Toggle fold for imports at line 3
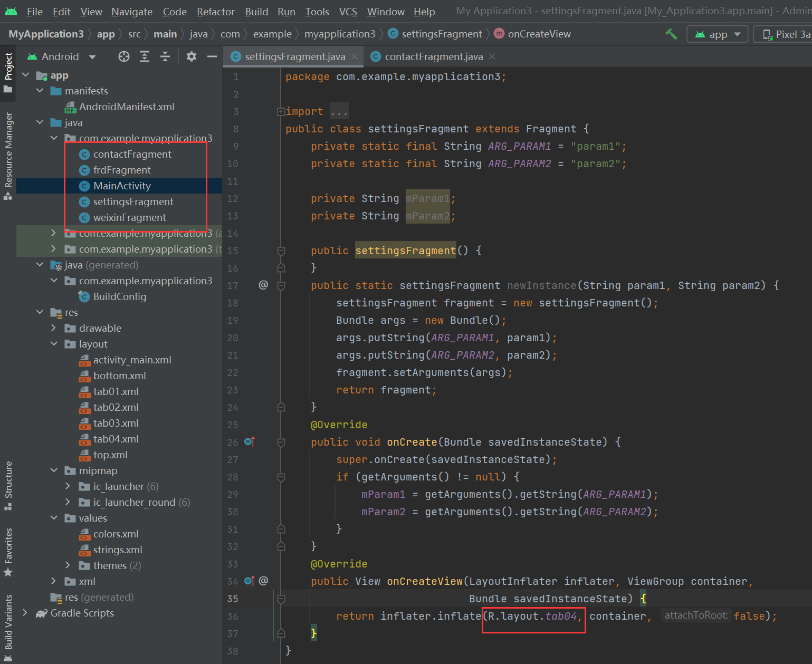812x664 pixels. [x=281, y=112]
